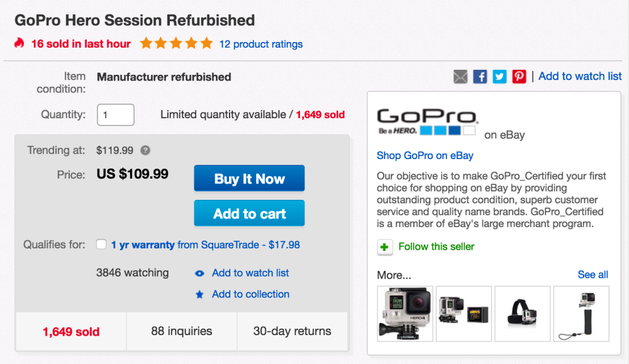
Task: Click the Buy It Now button
Action: click(x=249, y=179)
